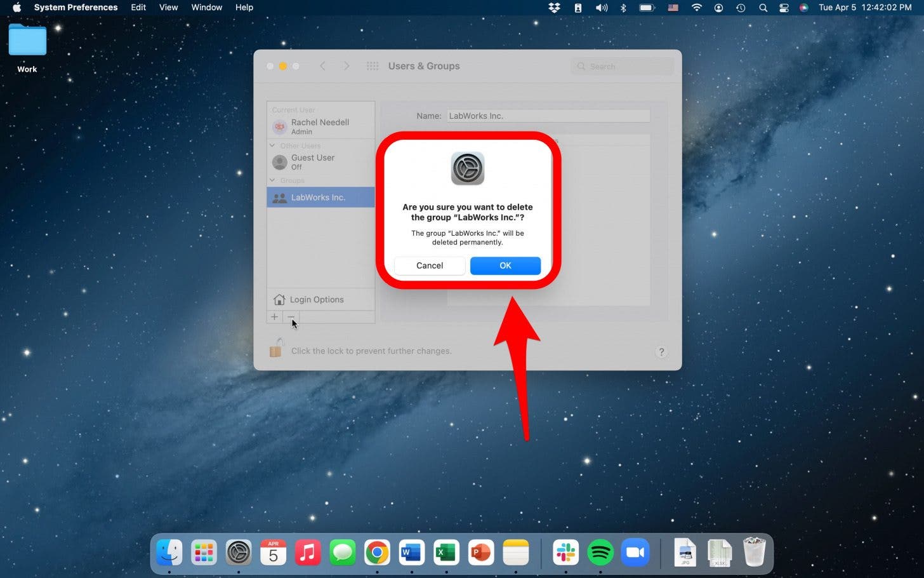Open Spotlight search in menu bar
This screenshot has height=578, width=924.
pos(763,8)
